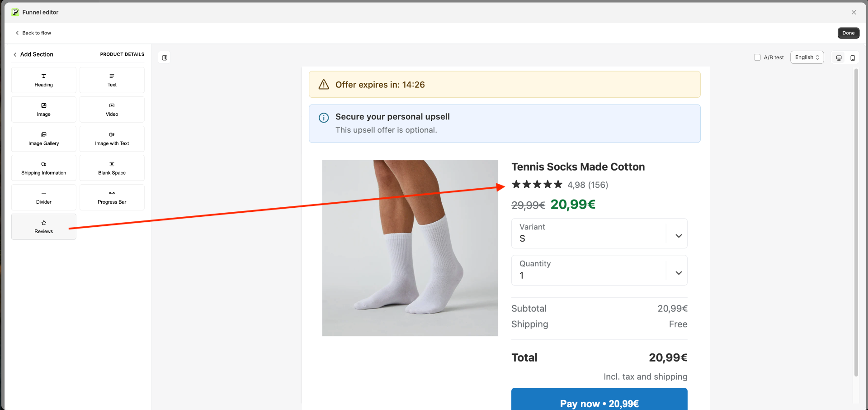Expand the Quantity dropdown
This screenshot has height=410, width=868.
[x=599, y=270]
